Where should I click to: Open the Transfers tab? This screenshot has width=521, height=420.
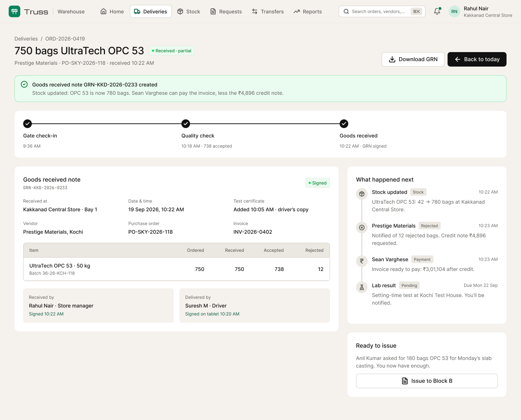coord(268,12)
